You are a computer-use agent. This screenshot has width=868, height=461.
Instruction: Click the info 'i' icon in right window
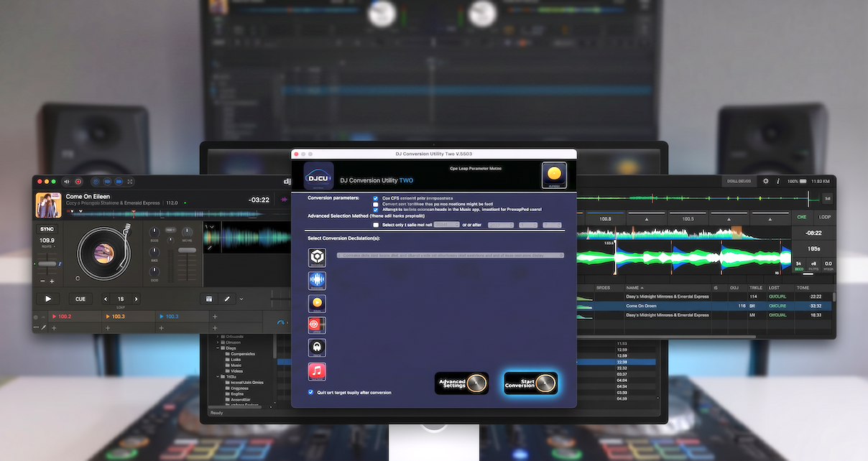click(778, 181)
